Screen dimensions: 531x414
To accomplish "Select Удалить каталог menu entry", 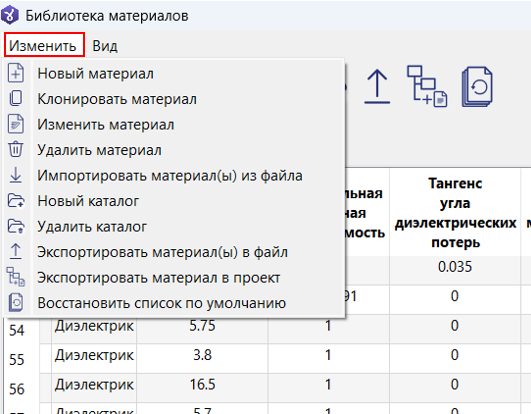I will pos(92,226).
